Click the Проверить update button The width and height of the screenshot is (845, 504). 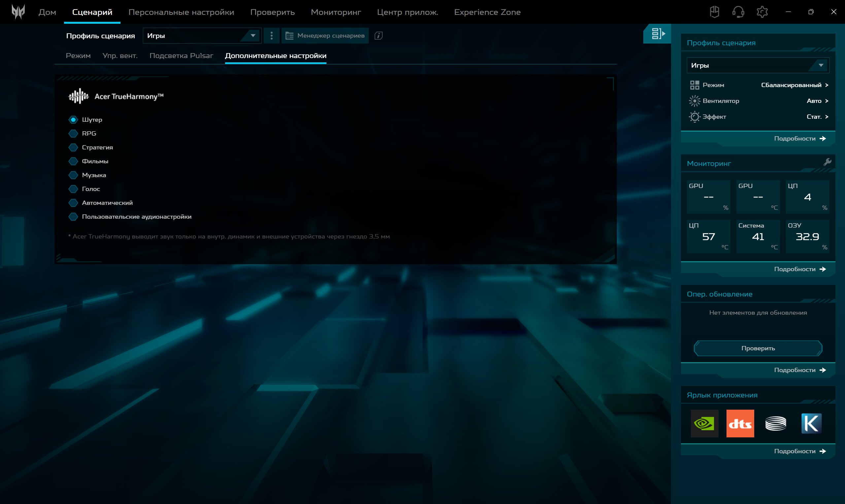pos(758,348)
